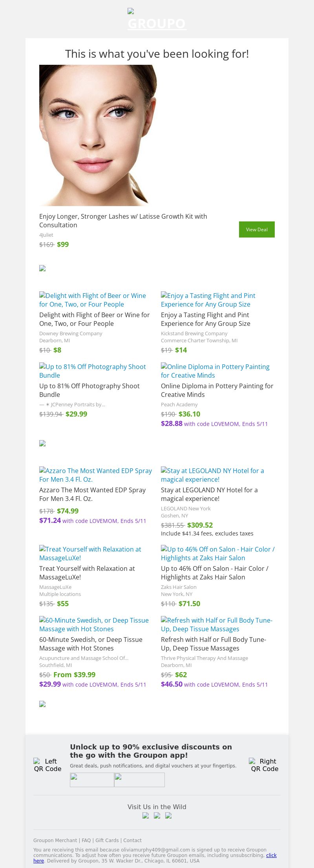The image size is (314, 868).
Task: Open Tasting Flight and Pint Experience link
Action: click(x=208, y=300)
